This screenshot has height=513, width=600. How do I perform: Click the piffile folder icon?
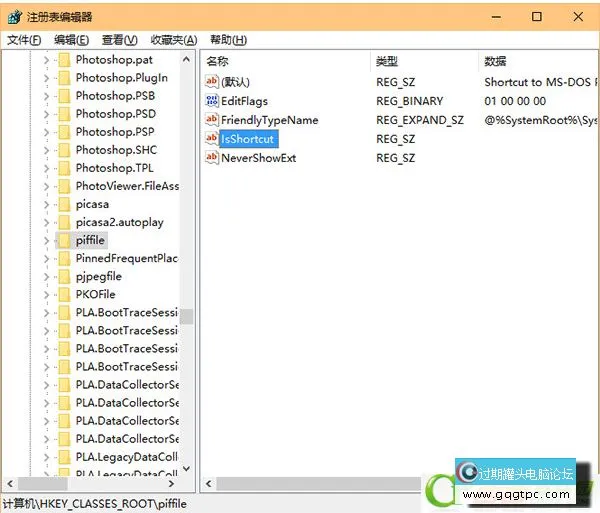coord(64,241)
